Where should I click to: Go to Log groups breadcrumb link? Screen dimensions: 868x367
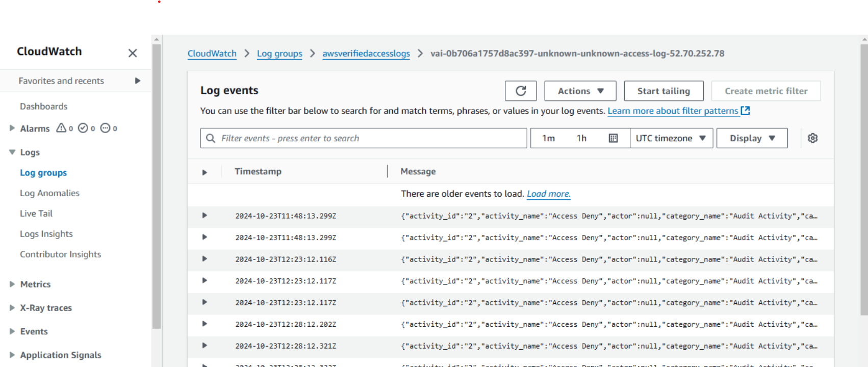point(279,54)
